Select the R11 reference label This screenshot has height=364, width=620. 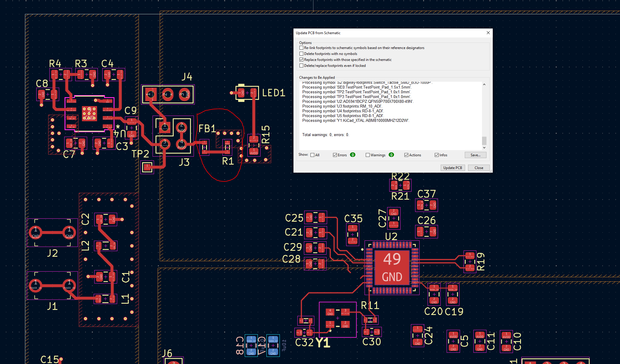point(370,305)
